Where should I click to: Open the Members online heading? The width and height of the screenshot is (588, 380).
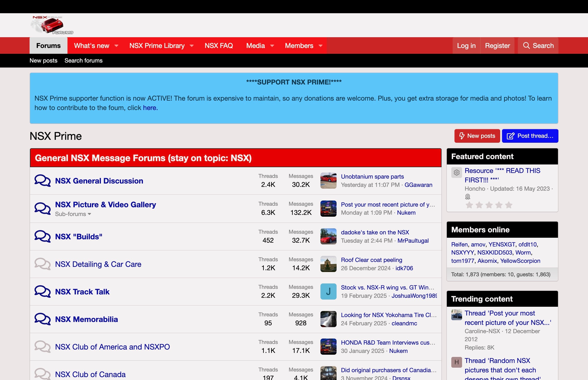[480, 230]
